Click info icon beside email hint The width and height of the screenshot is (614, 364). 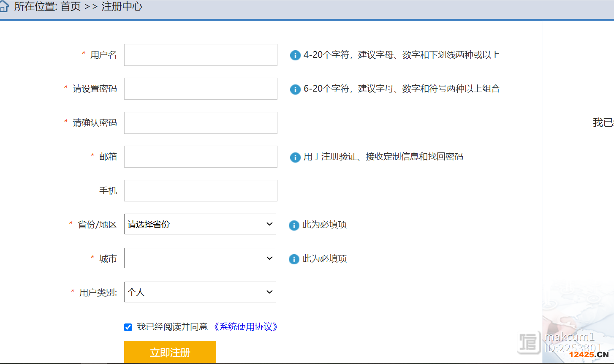(x=295, y=157)
